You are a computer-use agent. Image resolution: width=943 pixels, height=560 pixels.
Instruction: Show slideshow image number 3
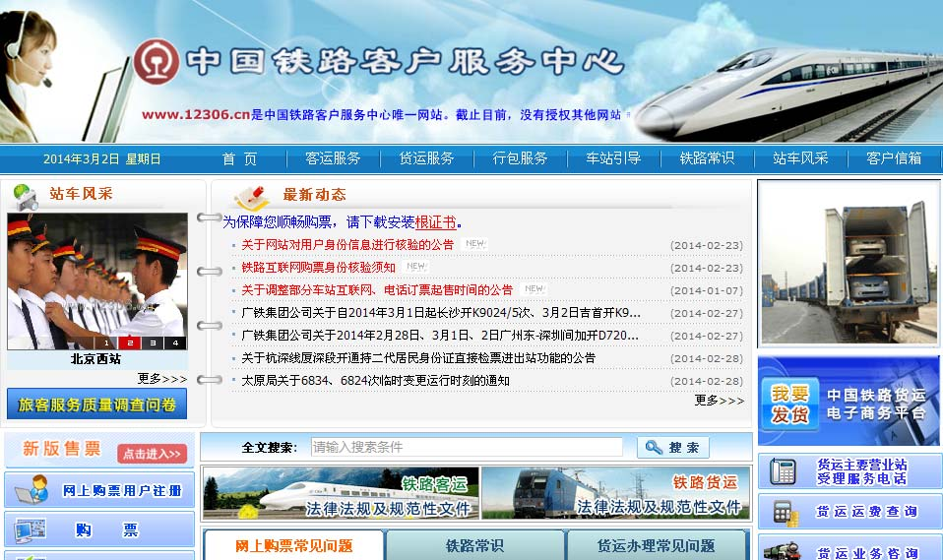[x=153, y=342]
